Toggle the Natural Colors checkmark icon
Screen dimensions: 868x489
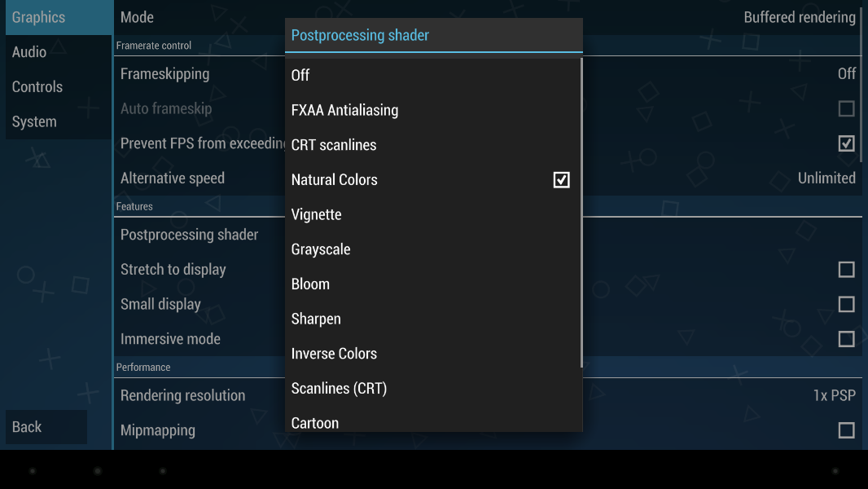coord(561,180)
